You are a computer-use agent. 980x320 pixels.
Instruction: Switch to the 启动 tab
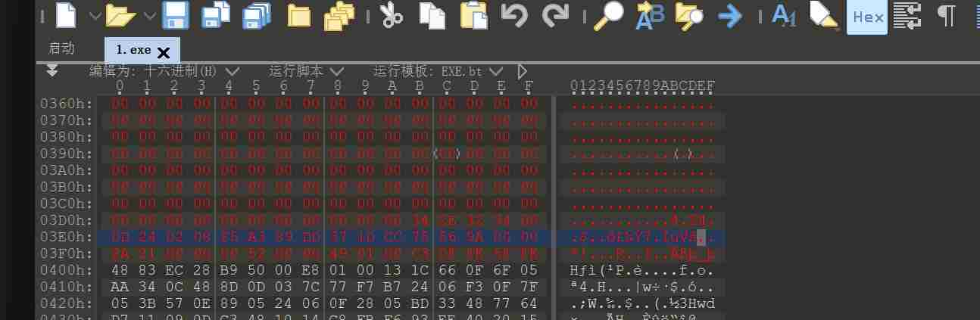coord(61,48)
